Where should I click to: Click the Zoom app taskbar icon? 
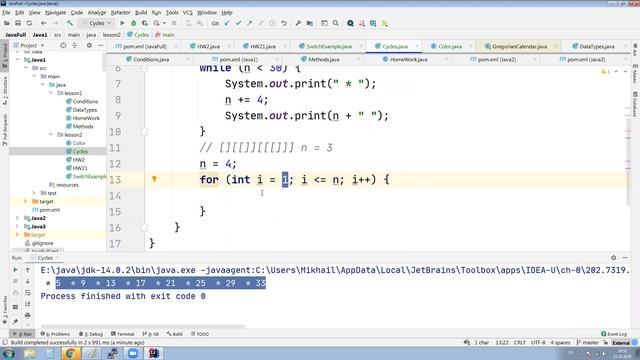(x=132, y=353)
